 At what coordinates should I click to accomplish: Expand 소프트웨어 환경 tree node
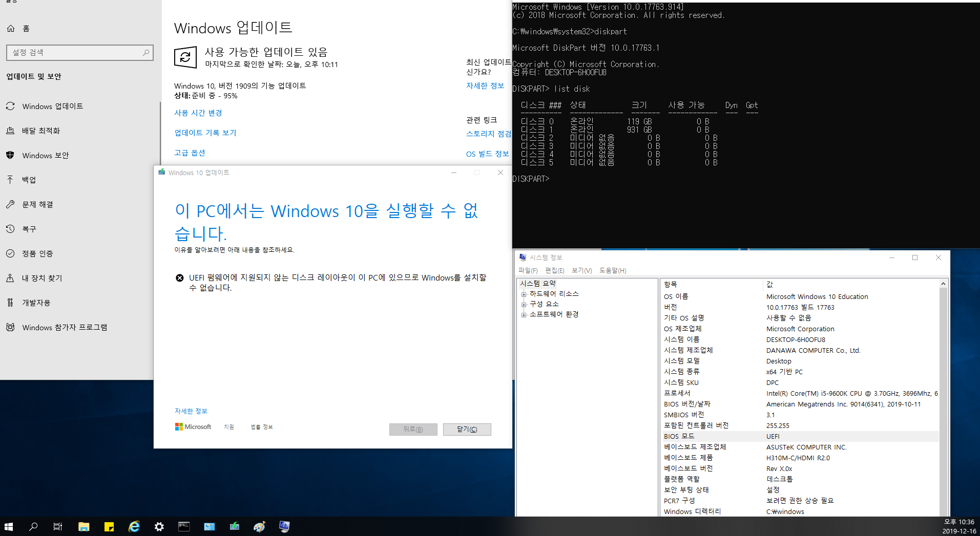pos(524,315)
